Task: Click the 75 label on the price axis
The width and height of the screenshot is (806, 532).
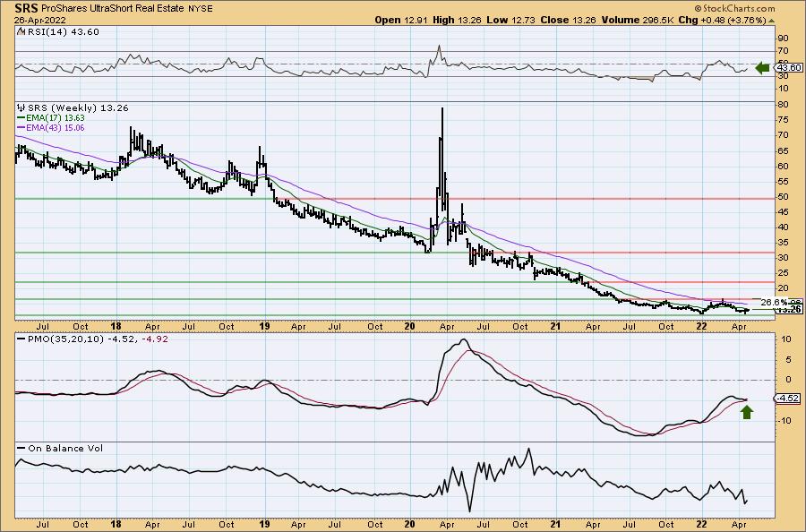Action: (x=783, y=120)
